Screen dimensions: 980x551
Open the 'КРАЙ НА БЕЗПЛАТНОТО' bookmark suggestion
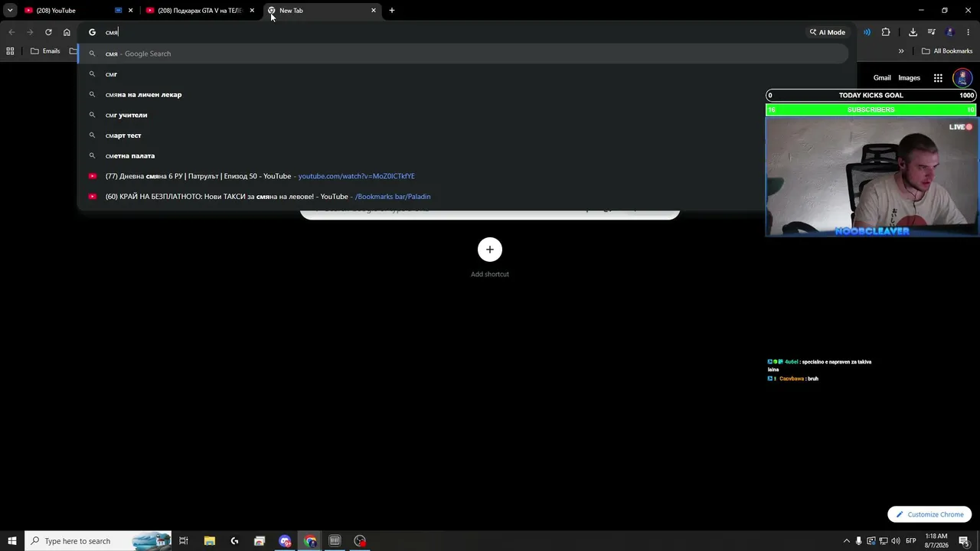(464, 197)
